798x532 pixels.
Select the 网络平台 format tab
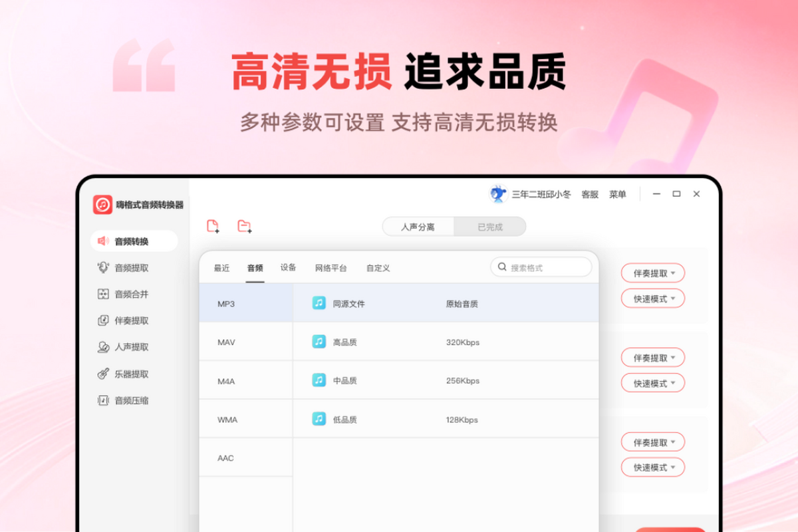click(x=331, y=267)
